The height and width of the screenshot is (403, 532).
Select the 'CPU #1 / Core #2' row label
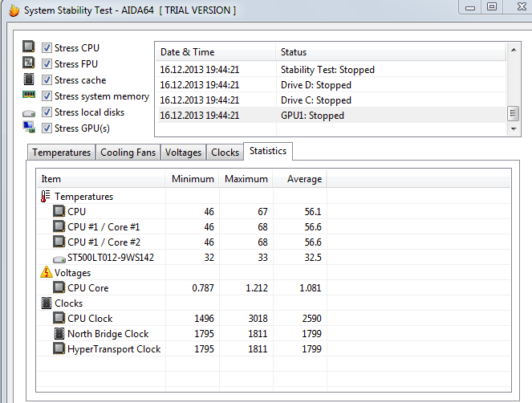tap(104, 242)
